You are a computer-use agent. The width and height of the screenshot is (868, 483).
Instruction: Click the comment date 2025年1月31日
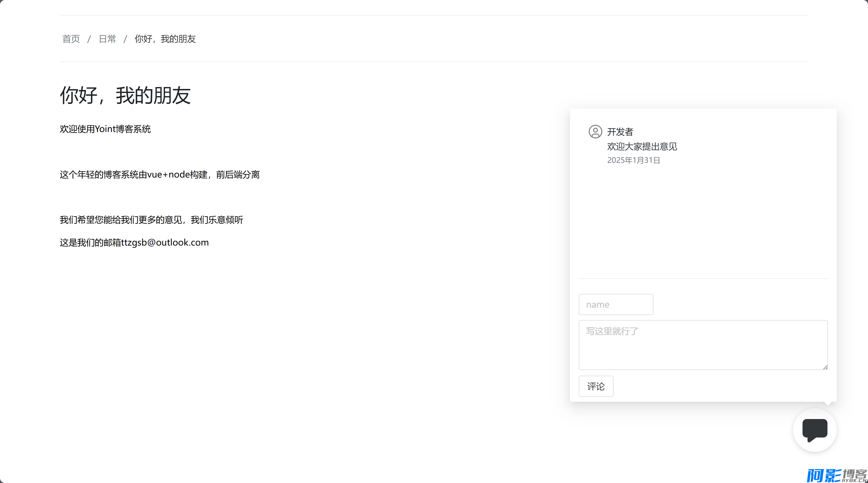click(x=634, y=160)
